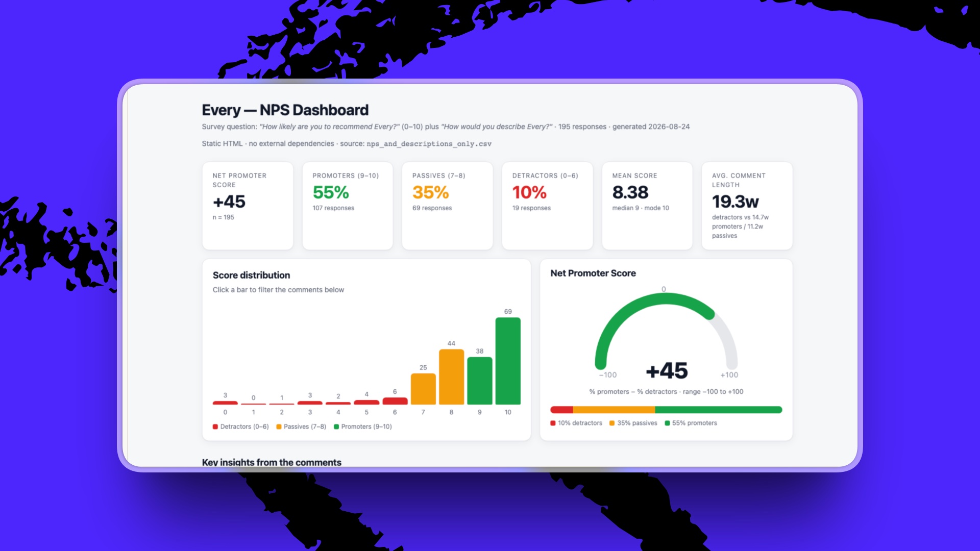Click 'n = 195' text
This screenshot has width=980, height=551.
[x=223, y=217]
